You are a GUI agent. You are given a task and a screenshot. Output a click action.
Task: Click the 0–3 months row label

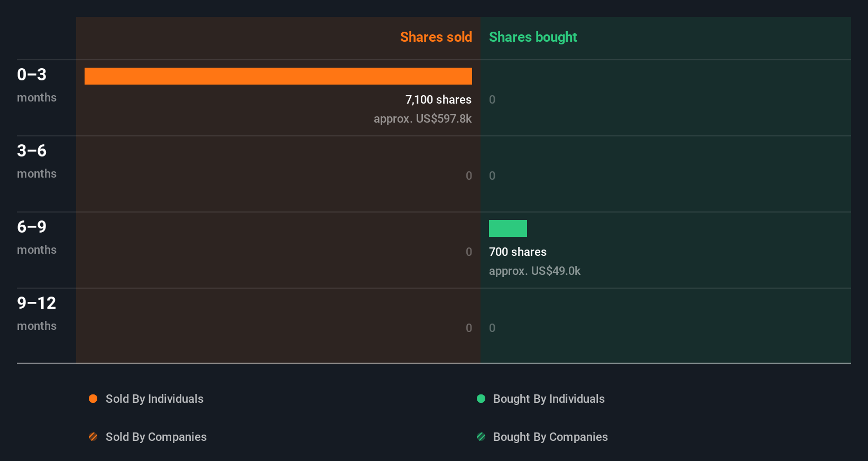(x=36, y=85)
